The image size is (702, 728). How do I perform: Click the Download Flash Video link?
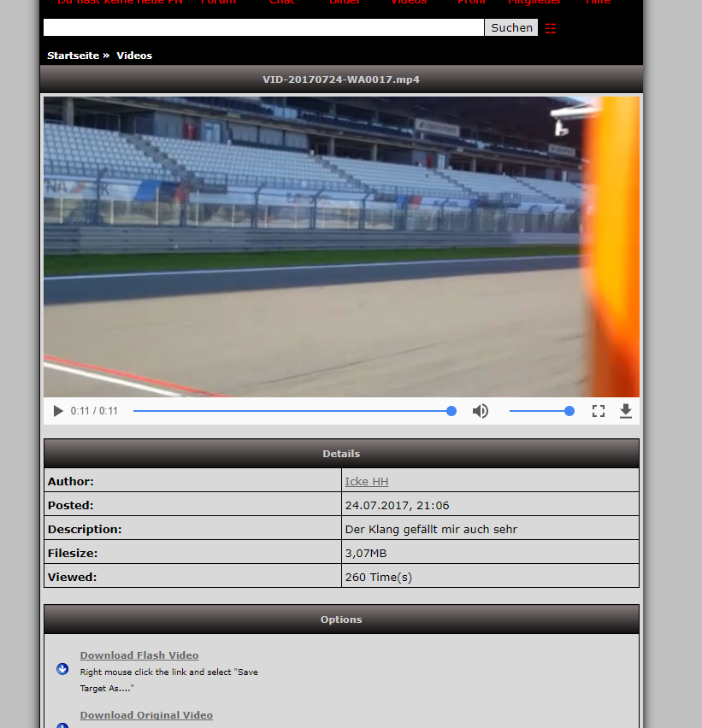tap(139, 655)
